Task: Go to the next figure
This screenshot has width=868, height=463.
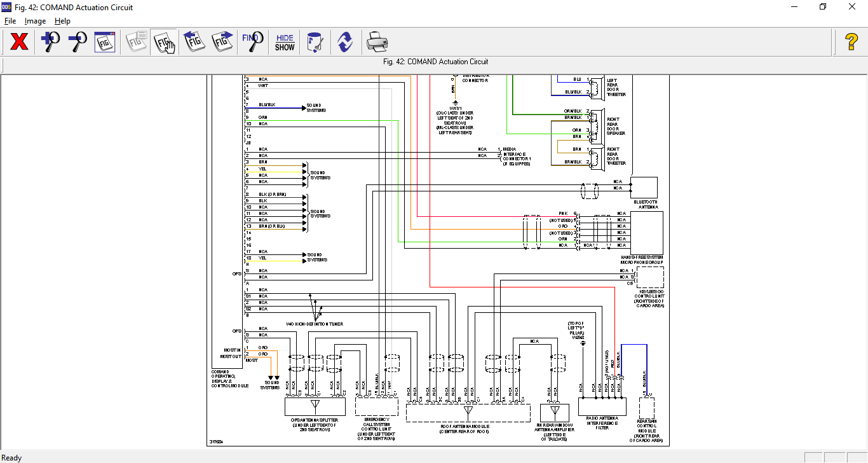Action: click(x=222, y=42)
